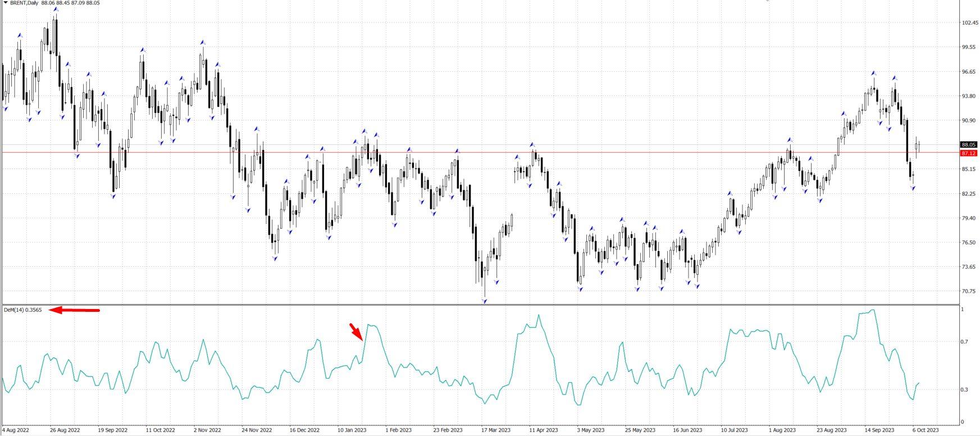The width and height of the screenshot is (980, 436).
Task: Click the 17 Mar 2023 date label
Action: [x=496, y=430]
